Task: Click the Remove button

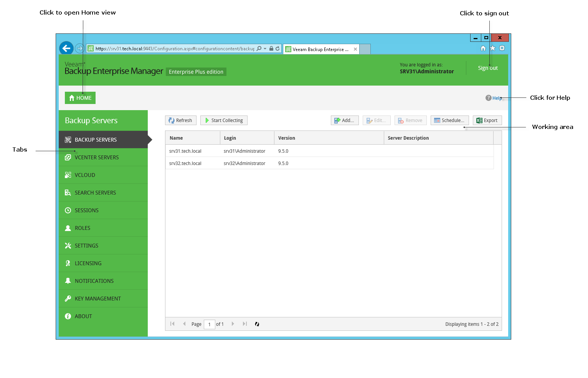Action: [x=410, y=120]
